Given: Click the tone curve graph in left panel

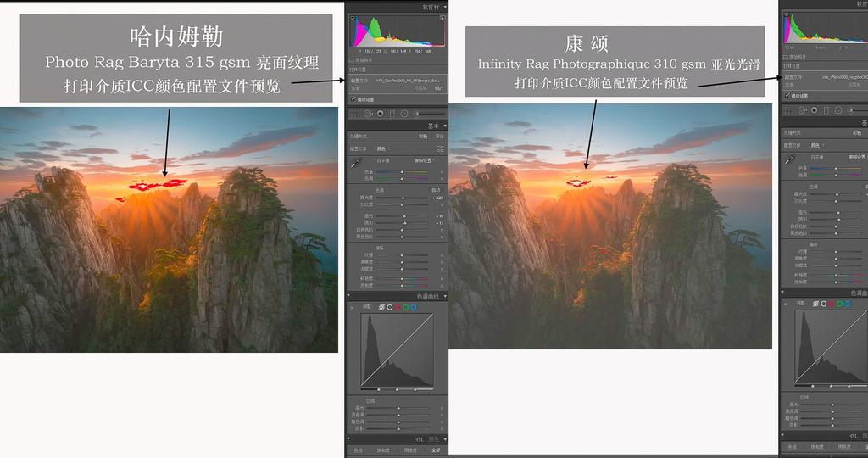Looking at the screenshot, I should coord(397,350).
